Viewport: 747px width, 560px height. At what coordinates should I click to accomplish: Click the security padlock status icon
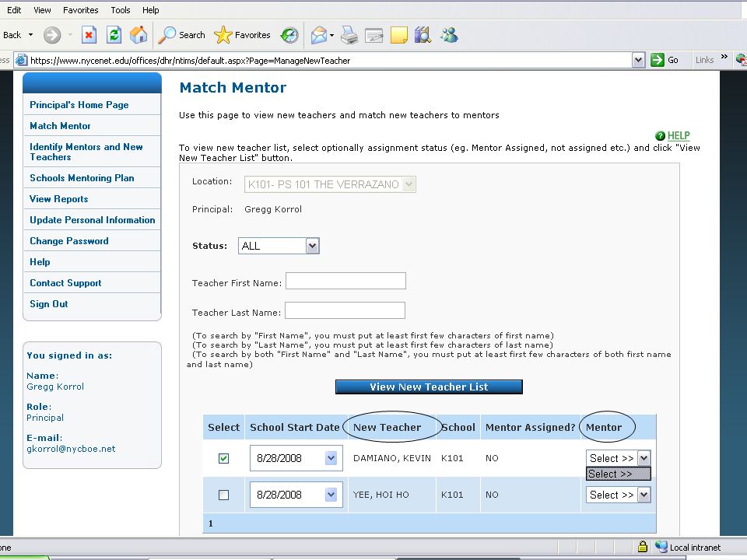pos(643,547)
